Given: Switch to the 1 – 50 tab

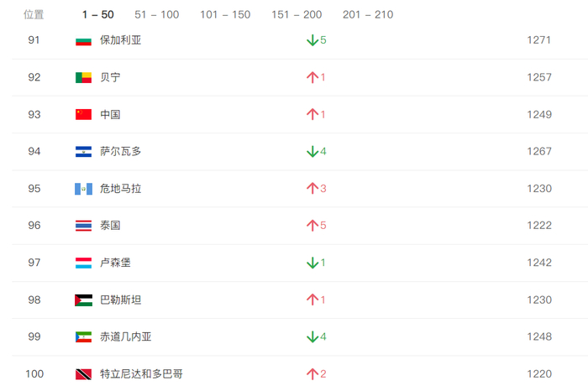Looking at the screenshot, I should [x=97, y=15].
